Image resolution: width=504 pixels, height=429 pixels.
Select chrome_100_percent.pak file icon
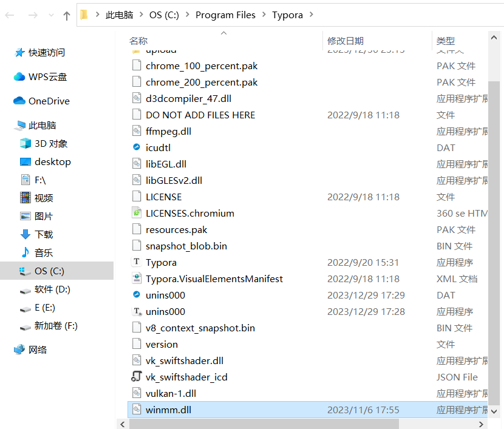point(137,65)
